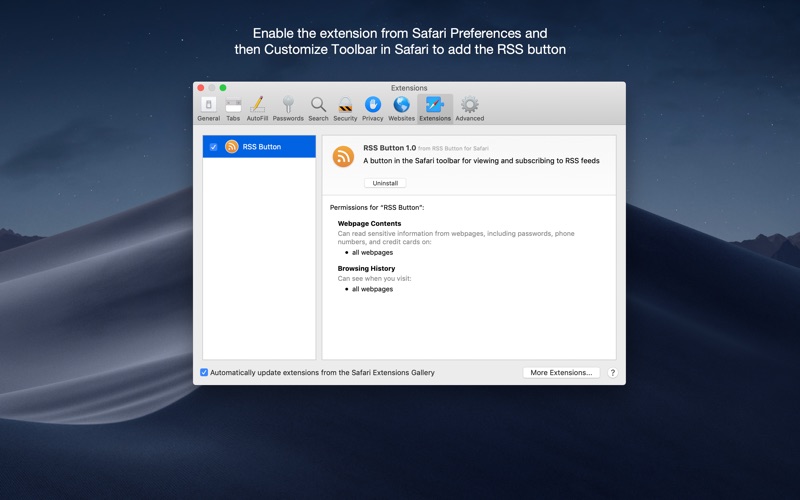This screenshot has height=500, width=800.
Task: Click More Extensions button
Action: click(561, 372)
